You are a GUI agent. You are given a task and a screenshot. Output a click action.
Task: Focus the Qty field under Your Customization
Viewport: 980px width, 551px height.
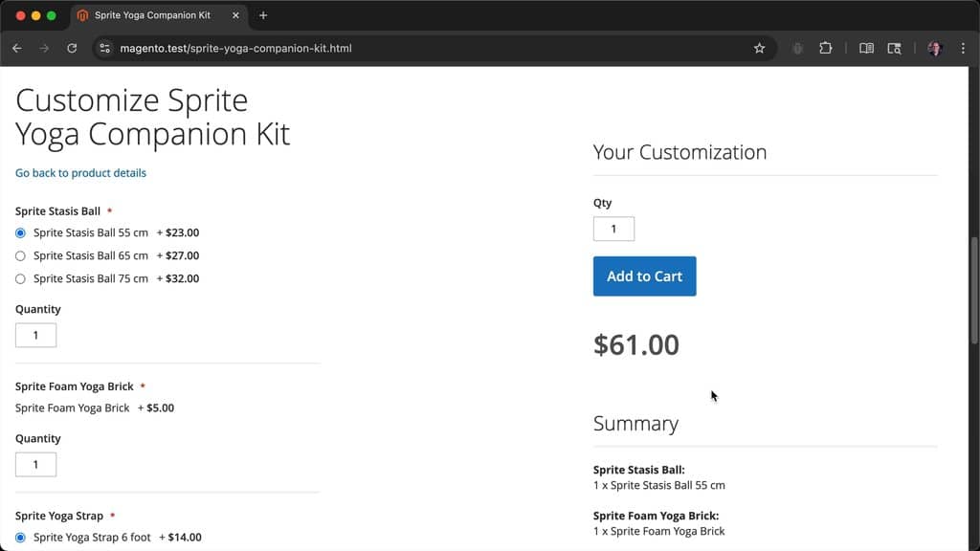pos(613,229)
